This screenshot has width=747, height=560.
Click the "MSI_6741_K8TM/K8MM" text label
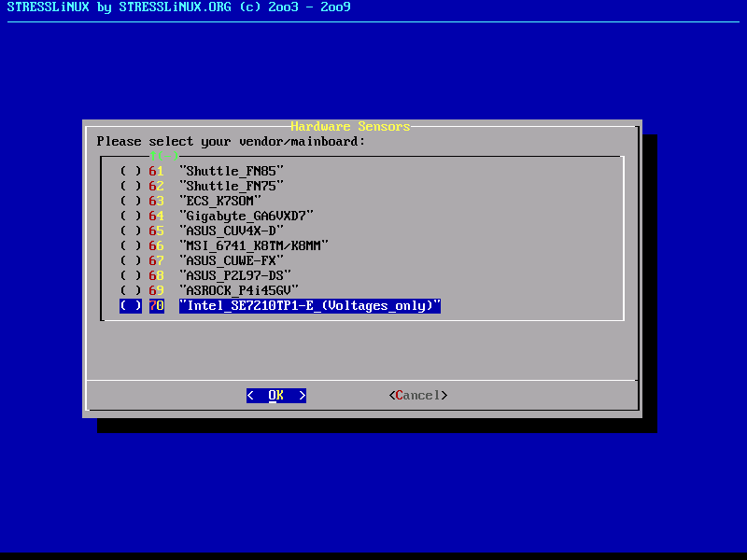click(254, 245)
